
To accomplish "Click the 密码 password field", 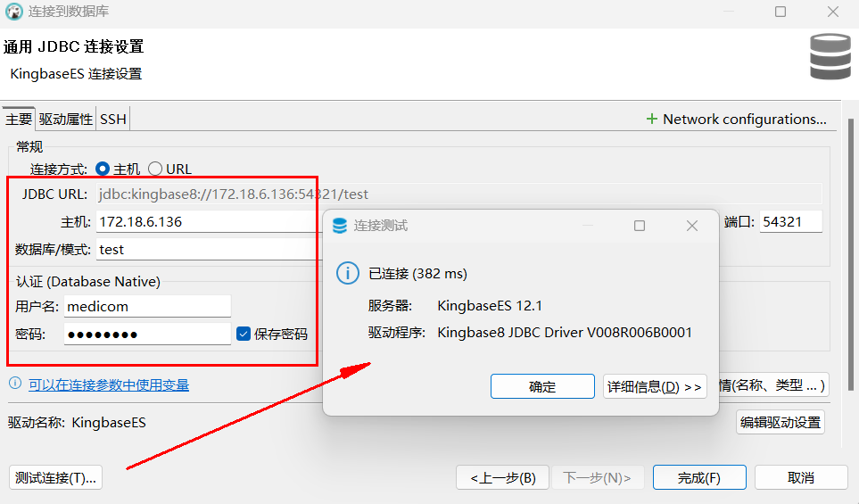I will pyautogui.click(x=147, y=335).
